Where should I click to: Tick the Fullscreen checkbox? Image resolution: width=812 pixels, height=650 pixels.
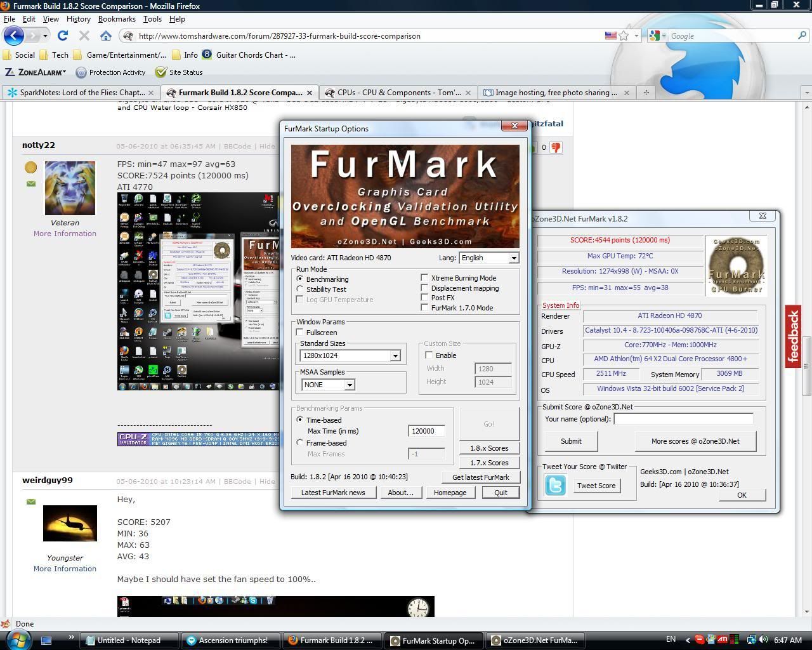300,333
